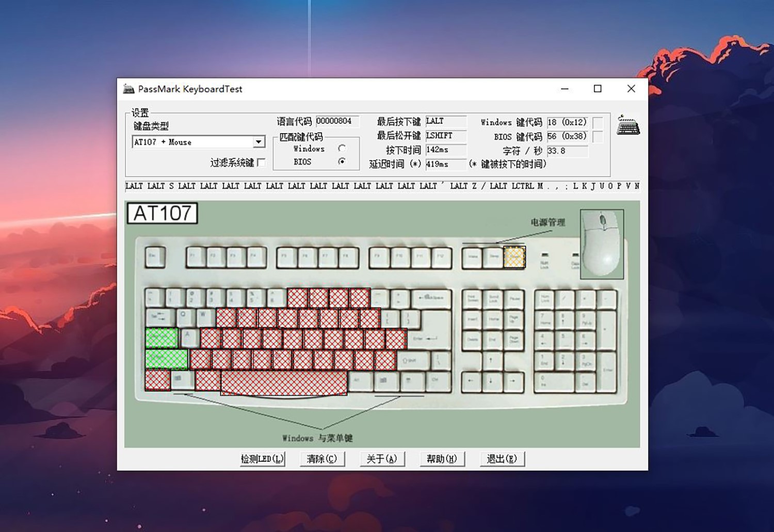This screenshot has height=532, width=774.
Task: Click the green-hatched Caps Lock key
Action: [162, 338]
